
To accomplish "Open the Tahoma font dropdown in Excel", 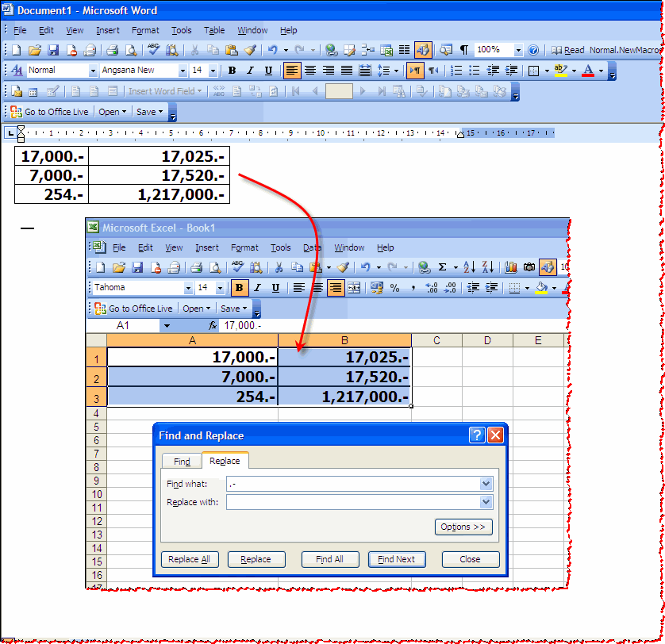I will point(188,289).
